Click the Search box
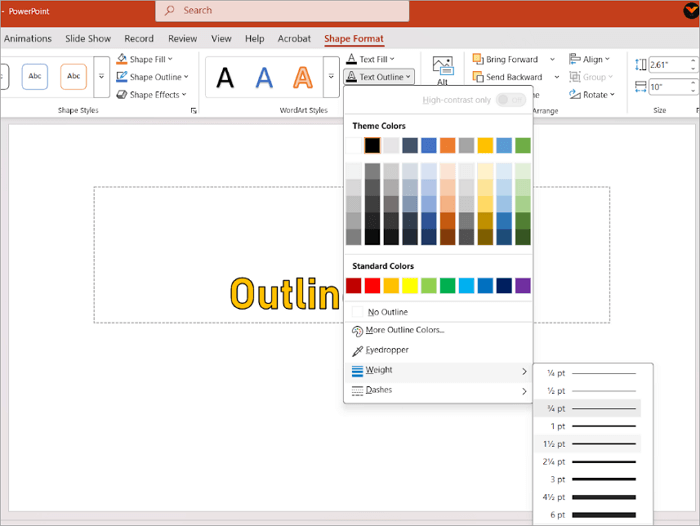 282,11
